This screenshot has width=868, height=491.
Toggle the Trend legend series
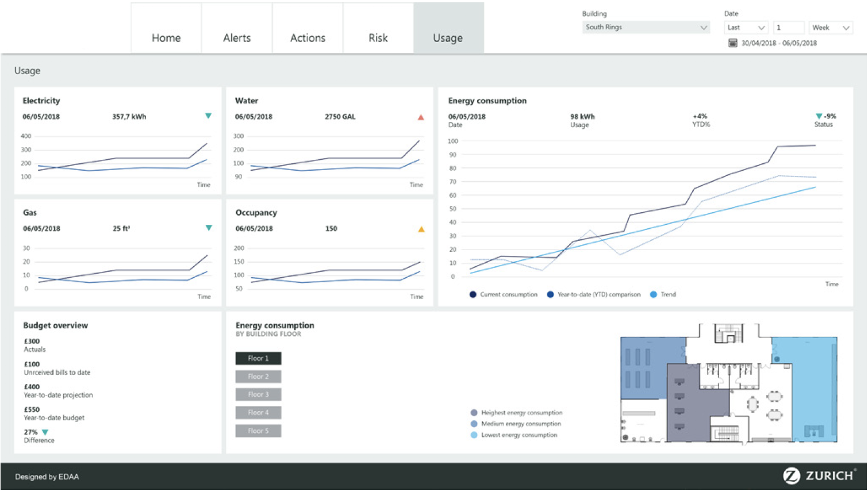point(654,295)
